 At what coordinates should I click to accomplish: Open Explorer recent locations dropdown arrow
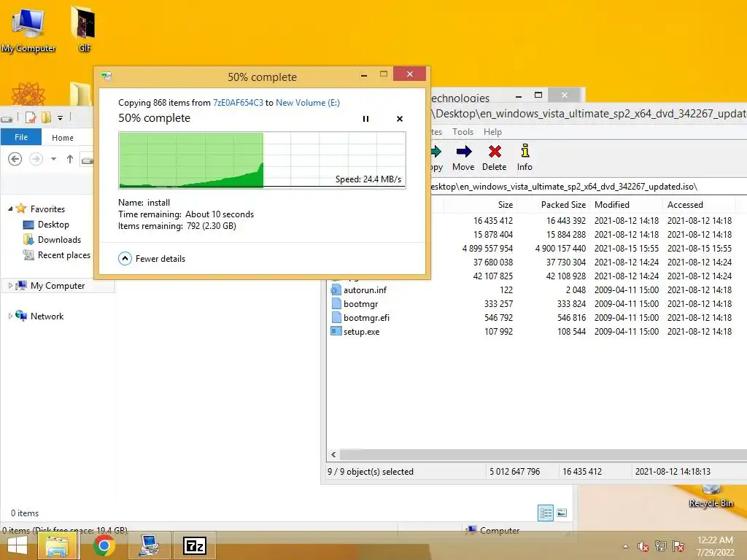pos(54,159)
